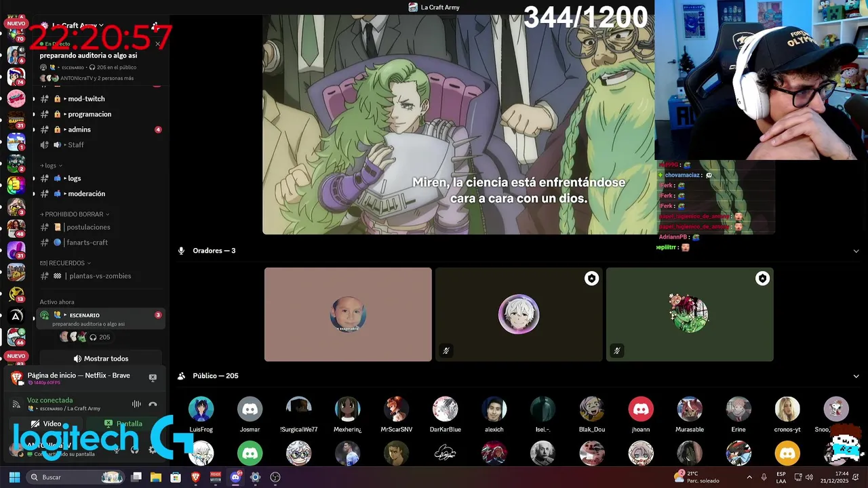
Task: Turn on the Vídeo camera button
Action: 46,424
